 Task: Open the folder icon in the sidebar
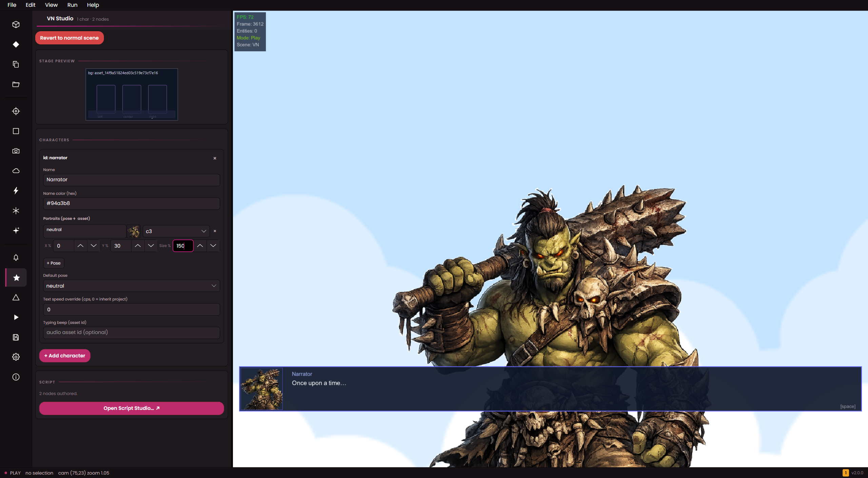(x=16, y=84)
